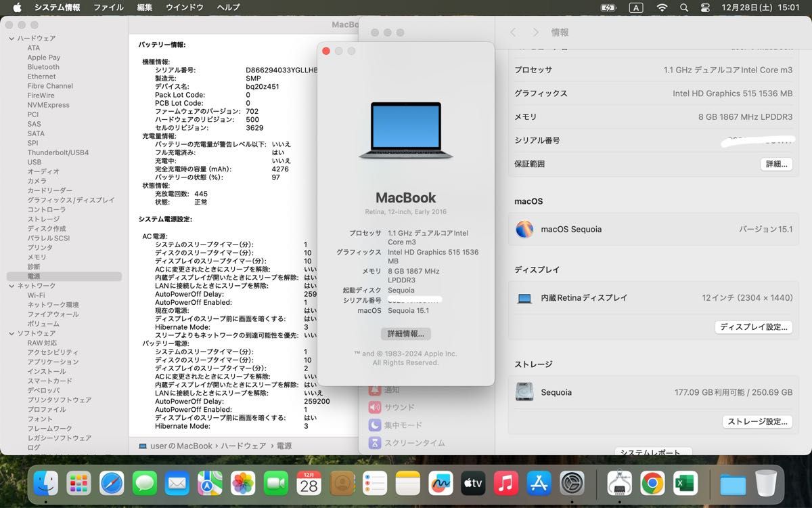The width and height of the screenshot is (812, 508).
Task: Open Launchpad in the Dock
Action: coord(79,483)
